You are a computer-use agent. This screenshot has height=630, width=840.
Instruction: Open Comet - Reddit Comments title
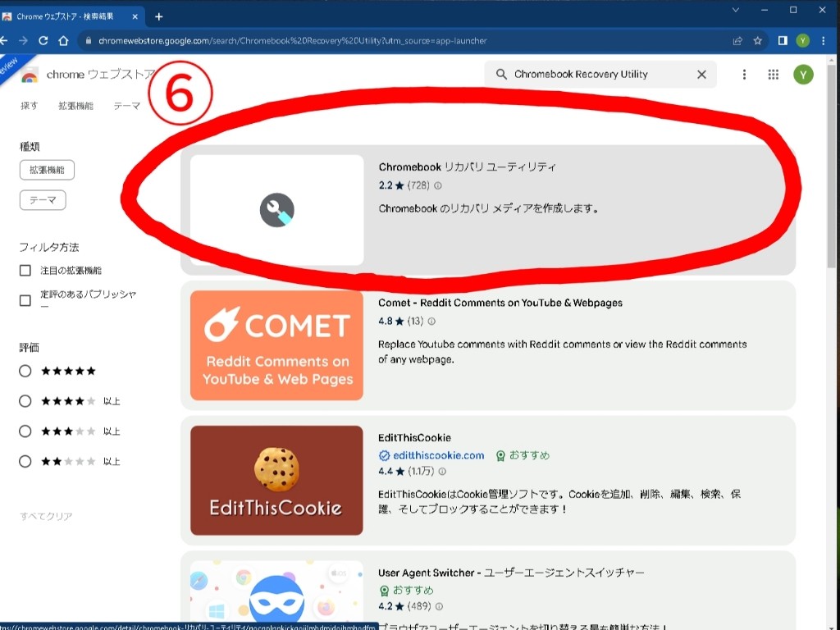click(x=500, y=303)
